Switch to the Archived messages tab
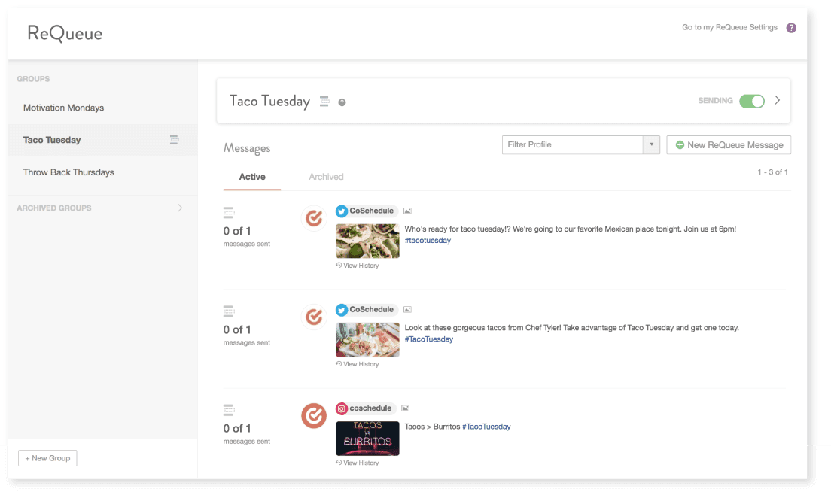831x504 pixels. (x=325, y=177)
